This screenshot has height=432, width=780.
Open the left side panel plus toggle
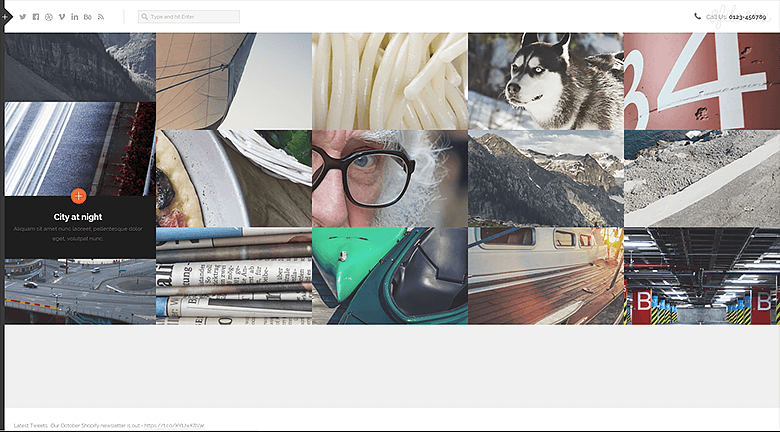4,17
